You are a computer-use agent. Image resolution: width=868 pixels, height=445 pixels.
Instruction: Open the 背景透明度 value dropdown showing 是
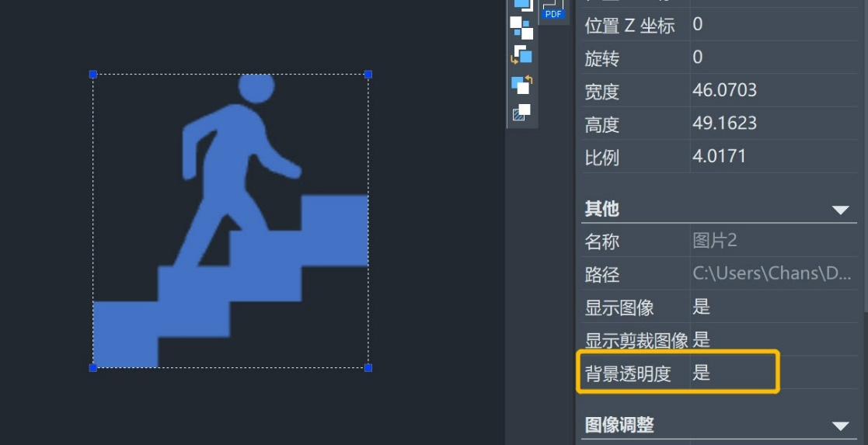click(774, 373)
